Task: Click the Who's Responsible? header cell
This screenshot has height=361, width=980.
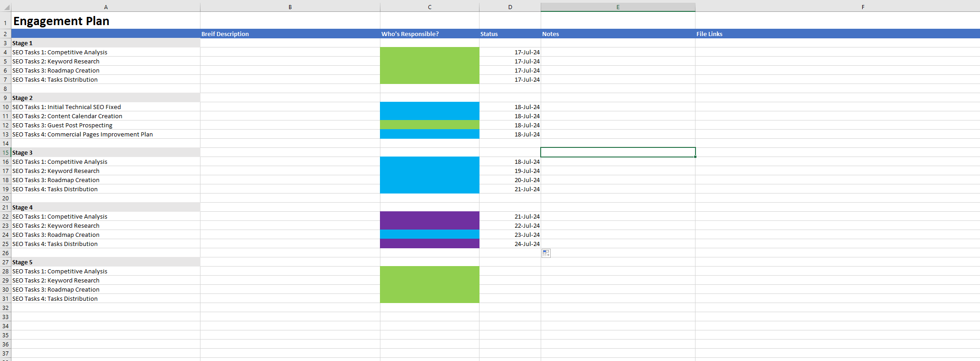Action: (x=430, y=34)
